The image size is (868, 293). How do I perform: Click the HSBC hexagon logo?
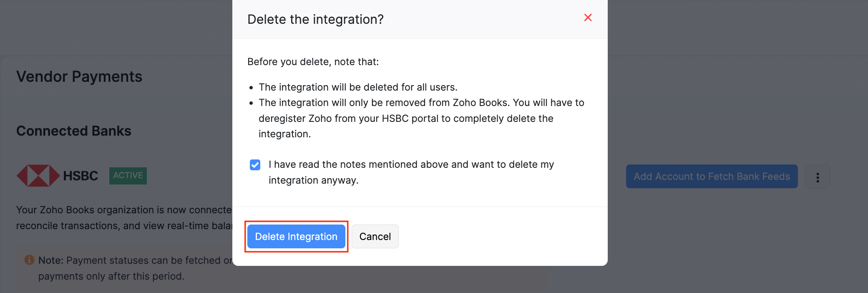(x=39, y=175)
